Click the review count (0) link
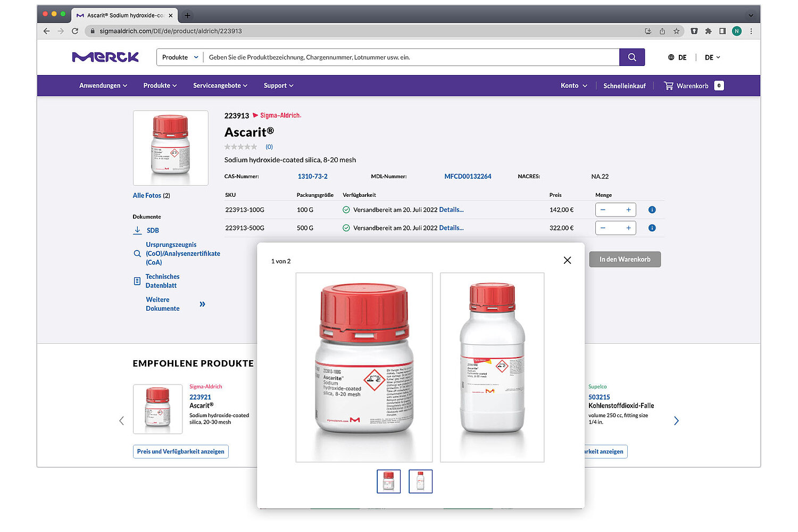798x532 pixels. (269, 147)
